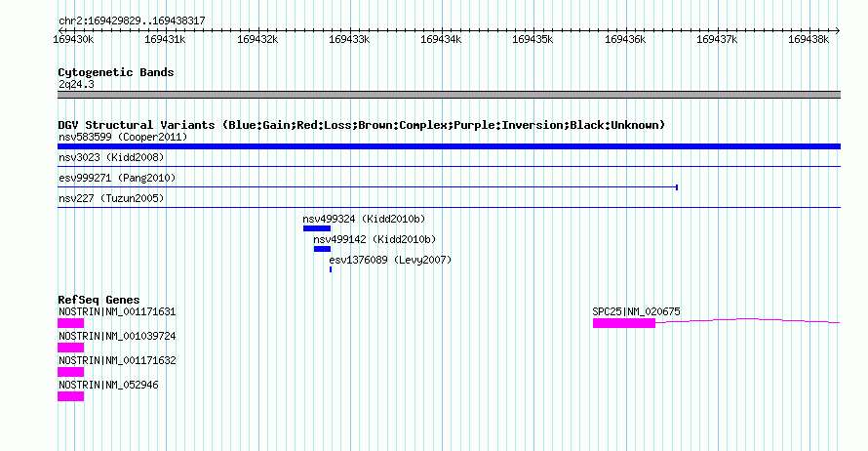Open the nsv499324 (Kidd2010b) label
The height and width of the screenshot is (451, 868).
(x=364, y=219)
